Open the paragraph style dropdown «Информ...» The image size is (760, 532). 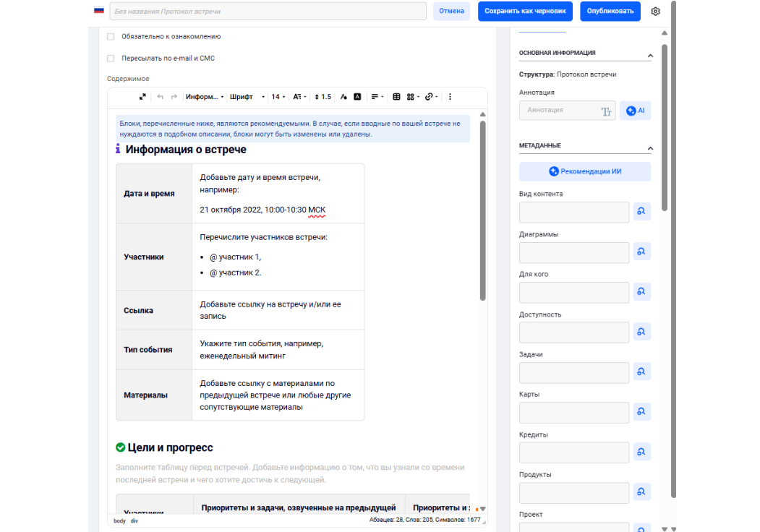click(205, 97)
